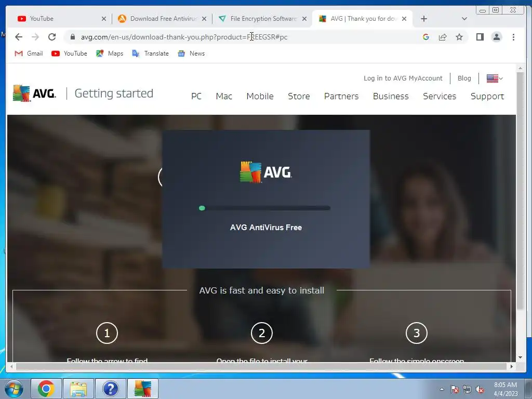
Task: Open the AVG Blog link
Action: (x=464, y=78)
